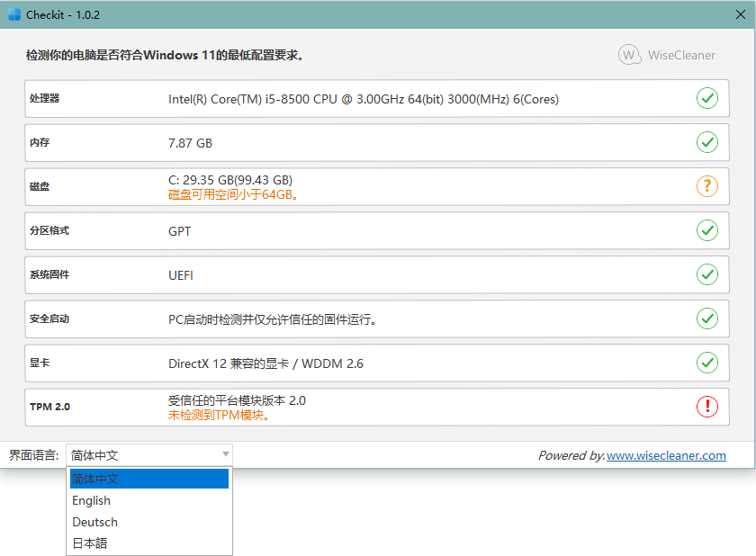
Task: Click the green checkmark next to 内存
Action: tap(707, 142)
